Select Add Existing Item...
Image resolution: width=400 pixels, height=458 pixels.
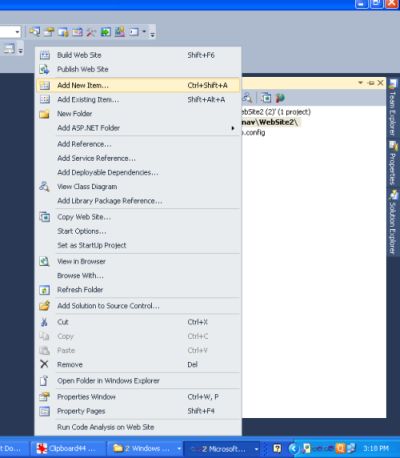tap(138, 99)
